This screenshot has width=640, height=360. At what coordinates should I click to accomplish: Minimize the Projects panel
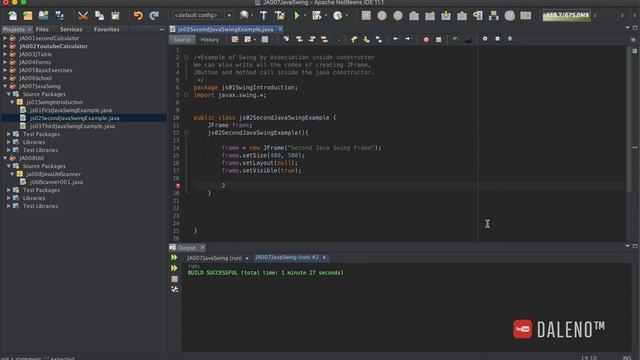coord(162,29)
